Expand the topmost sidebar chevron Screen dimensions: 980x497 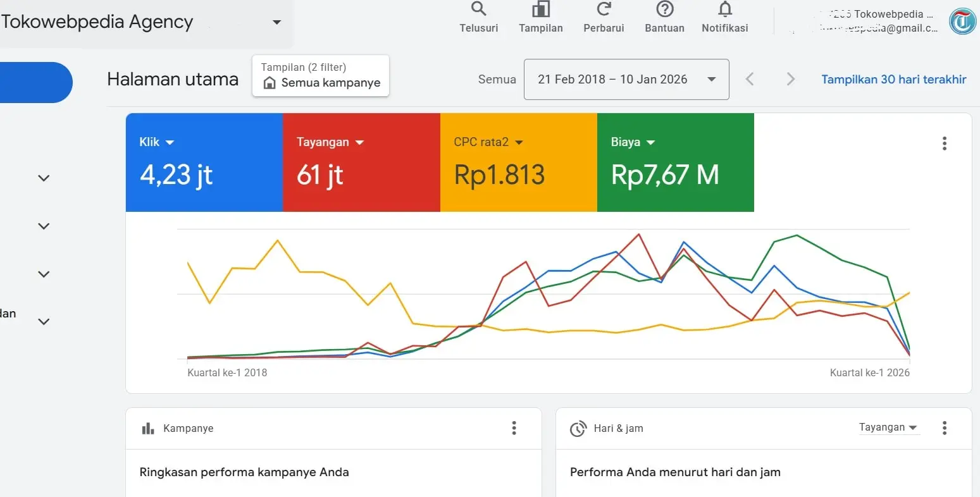point(43,178)
